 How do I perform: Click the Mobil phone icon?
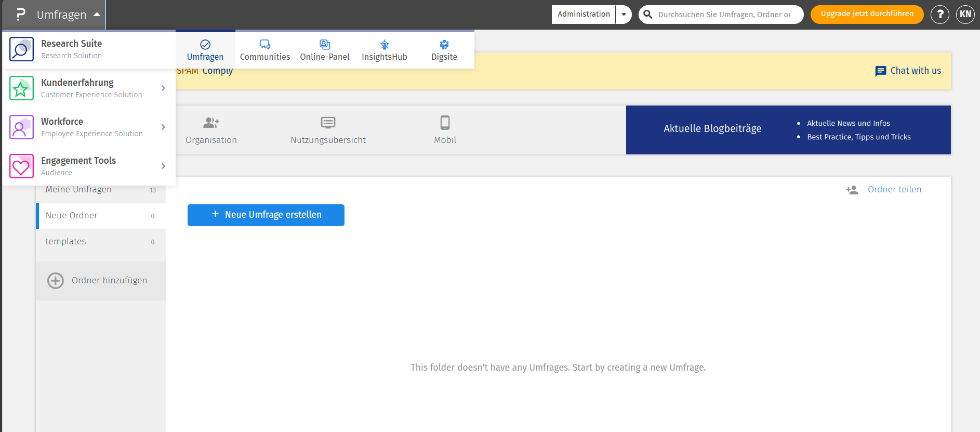coord(445,123)
